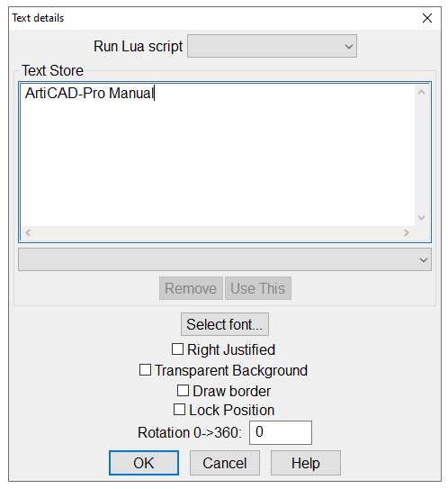Open the Run Lua script dropdown
The image size is (448, 489).
click(272, 46)
